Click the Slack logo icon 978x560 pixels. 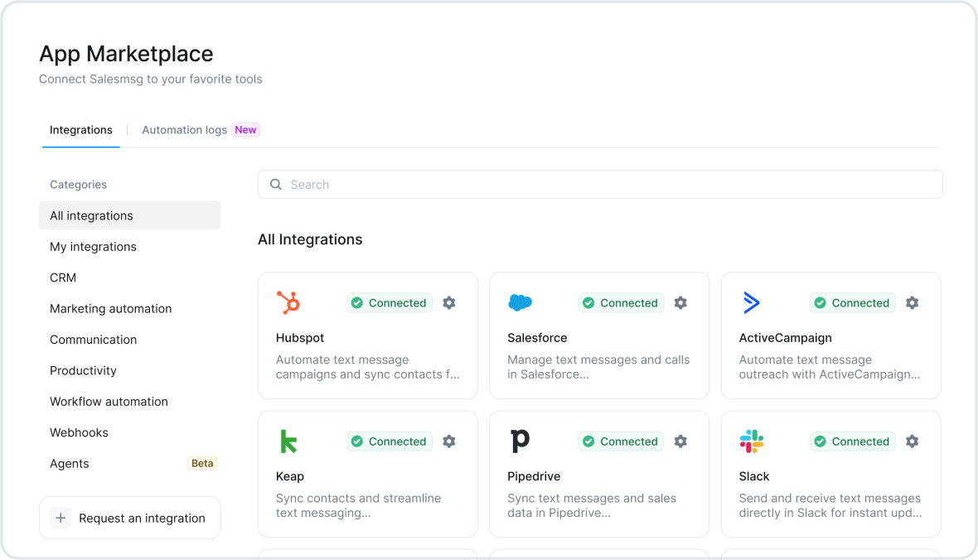pos(751,441)
